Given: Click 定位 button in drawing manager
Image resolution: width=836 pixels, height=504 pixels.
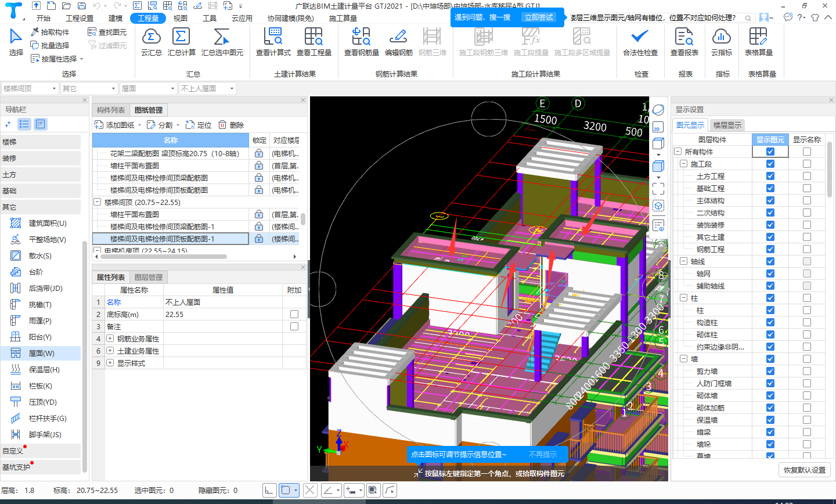Looking at the screenshot, I should (199, 125).
